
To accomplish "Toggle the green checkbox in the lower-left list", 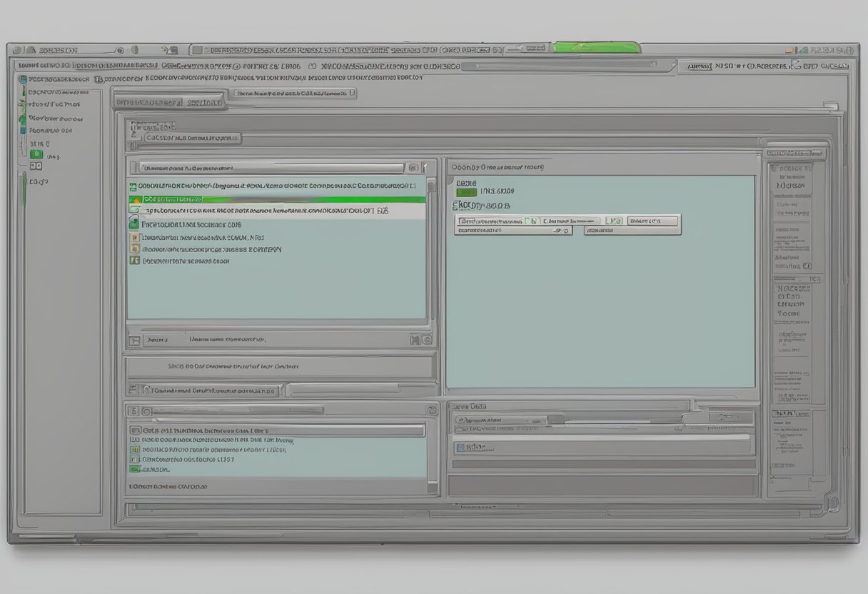I will [x=134, y=469].
